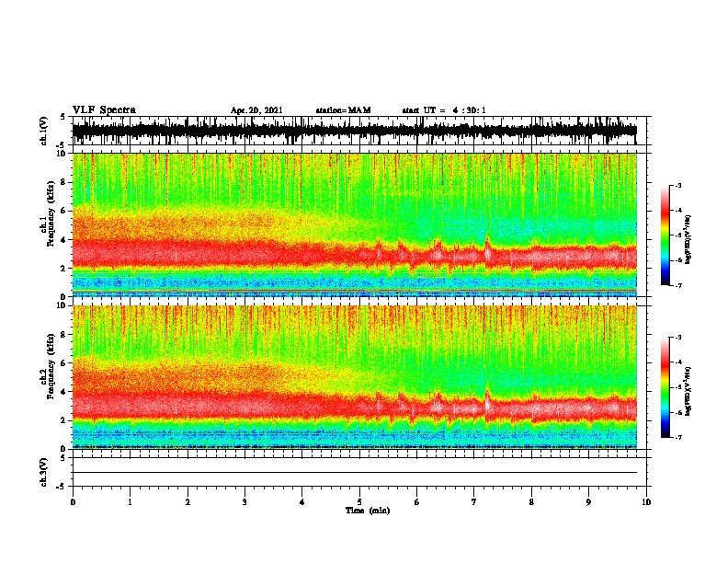Image resolution: width=728 pixels, height=563 pixels.
Task: Click the x-axis tick label "2"
Action: (188, 501)
